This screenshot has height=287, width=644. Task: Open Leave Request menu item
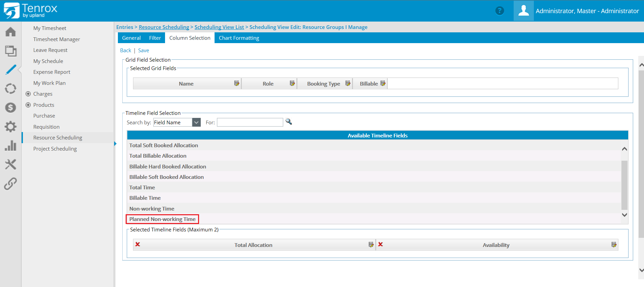pyautogui.click(x=50, y=50)
